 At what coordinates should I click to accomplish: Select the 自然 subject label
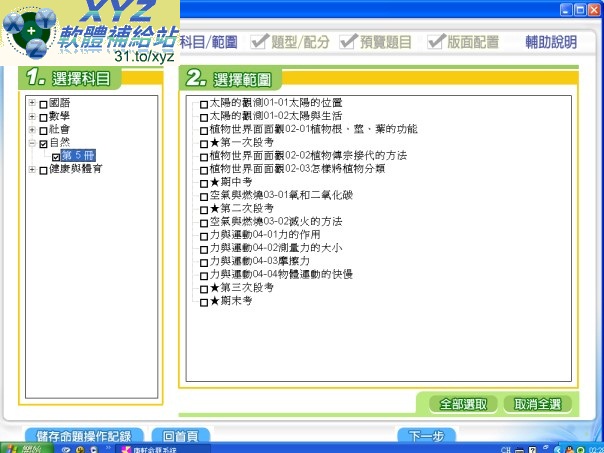point(60,142)
